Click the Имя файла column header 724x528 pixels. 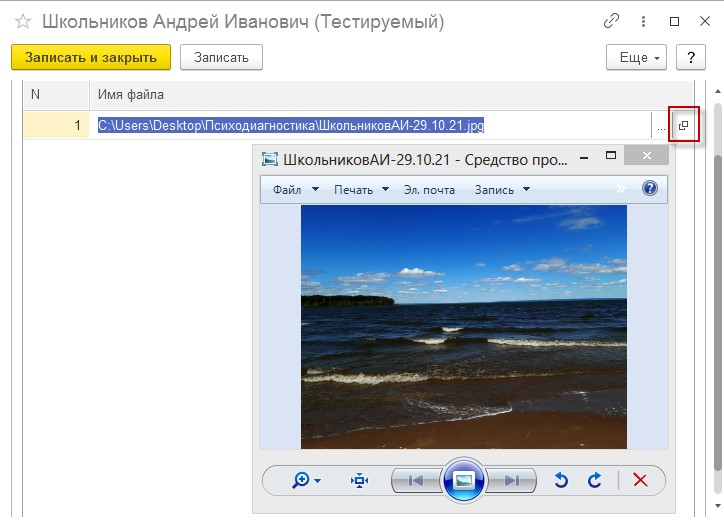tap(392, 95)
